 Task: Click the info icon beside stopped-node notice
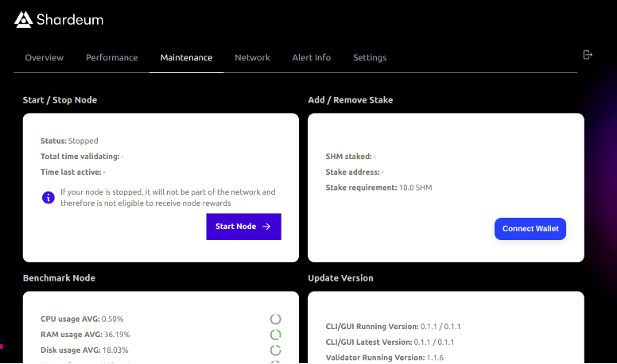pyautogui.click(x=49, y=198)
